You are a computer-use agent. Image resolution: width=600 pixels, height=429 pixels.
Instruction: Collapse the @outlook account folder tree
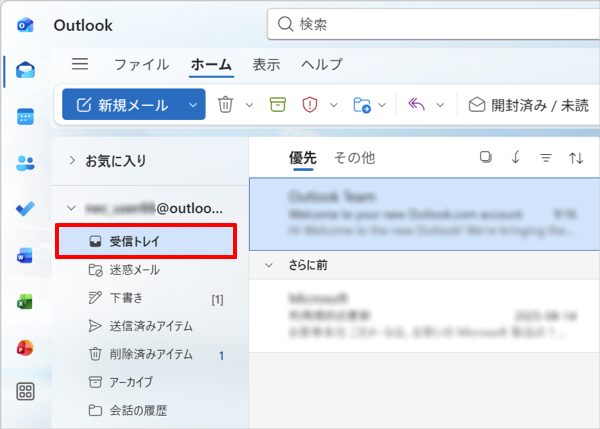point(71,208)
